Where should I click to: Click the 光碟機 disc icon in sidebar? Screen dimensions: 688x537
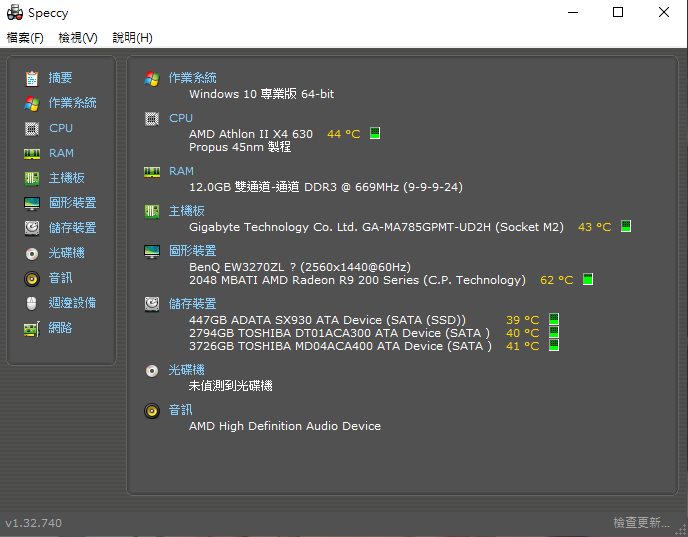32,254
